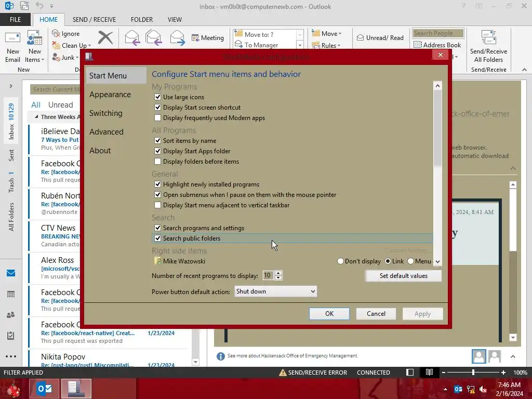
Task: Click the Search People field
Action: point(437,33)
